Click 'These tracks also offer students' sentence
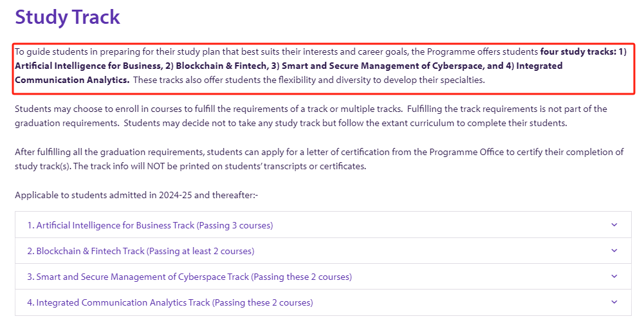The height and width of the screenshot is (323, 644). 309,80
